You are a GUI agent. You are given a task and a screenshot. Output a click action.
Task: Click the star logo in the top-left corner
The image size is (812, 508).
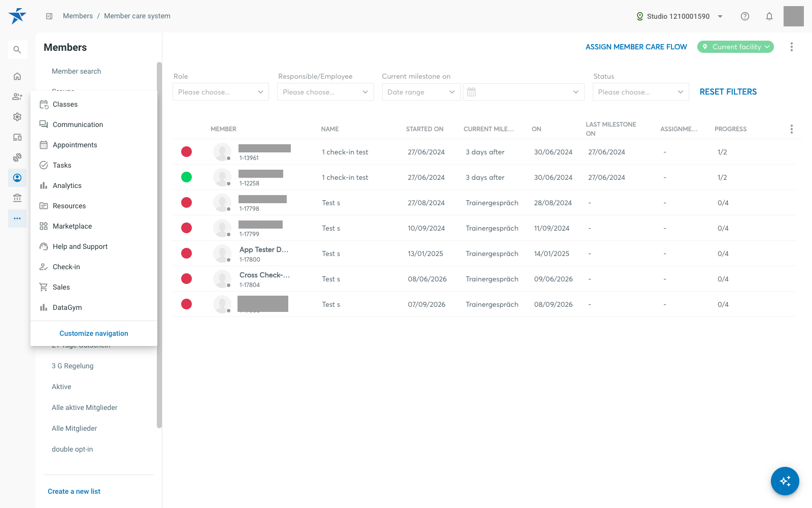pyautogui.click(x=17, y=16)
